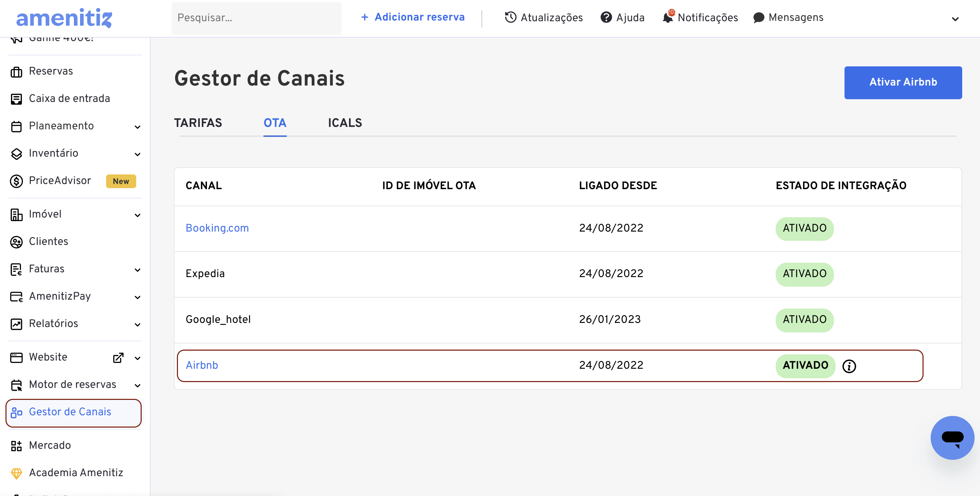
Task: Expand the Faturas submenu chevron
Action: tap(137, 270)
